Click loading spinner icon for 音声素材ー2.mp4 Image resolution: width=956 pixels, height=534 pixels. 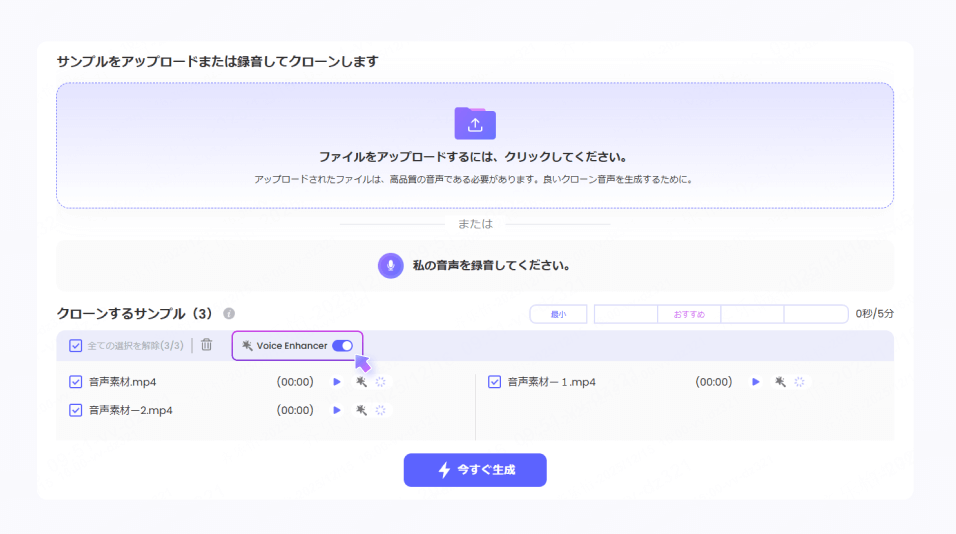tap(380, 410)
